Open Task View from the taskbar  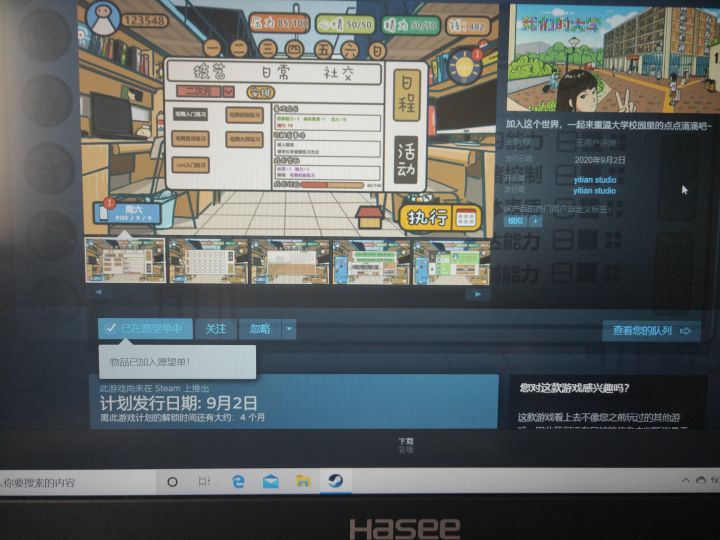coord(204,482)
